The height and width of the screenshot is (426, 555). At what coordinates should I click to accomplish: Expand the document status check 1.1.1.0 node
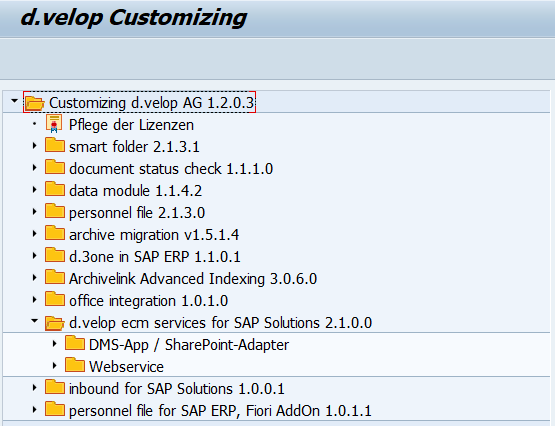34,168
